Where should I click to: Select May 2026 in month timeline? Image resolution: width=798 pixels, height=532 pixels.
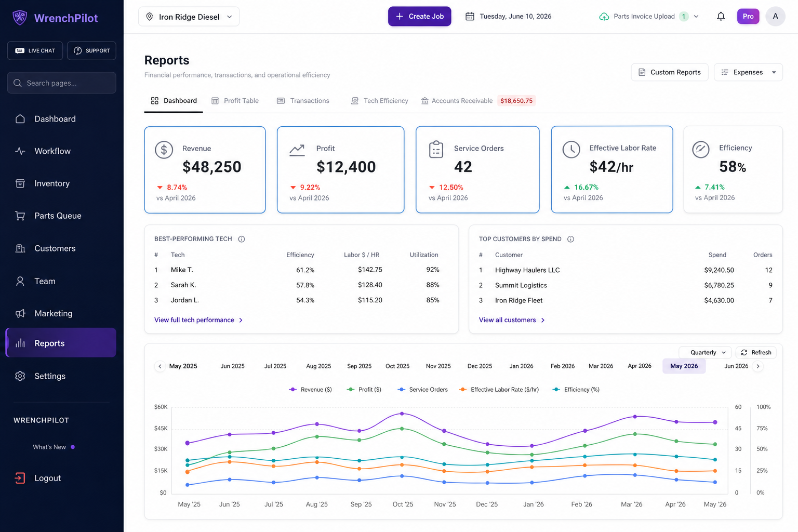click(x=684, y=366)
